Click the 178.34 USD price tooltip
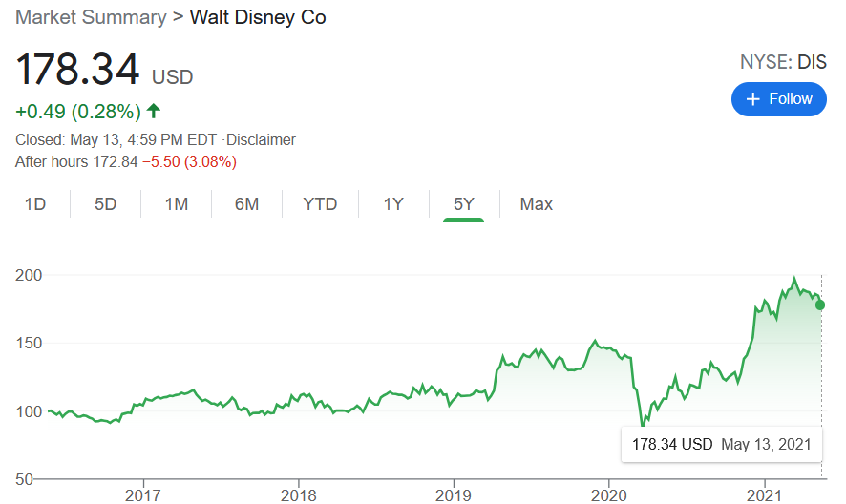The width and height of the screenshot is (846, 504). click(x=721, y=444)
